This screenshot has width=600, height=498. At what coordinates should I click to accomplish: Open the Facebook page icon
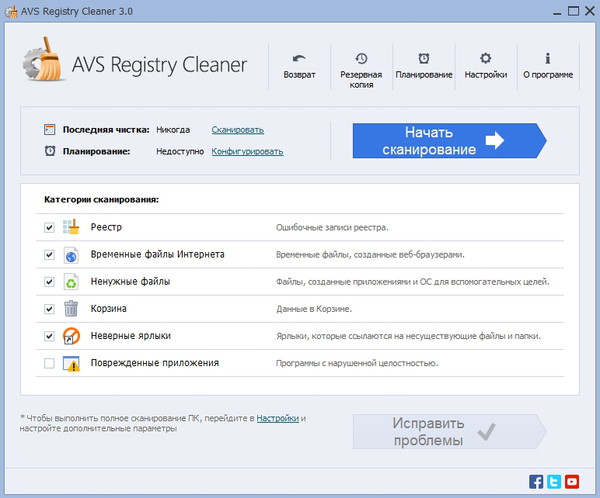click(x=537, y=481)
